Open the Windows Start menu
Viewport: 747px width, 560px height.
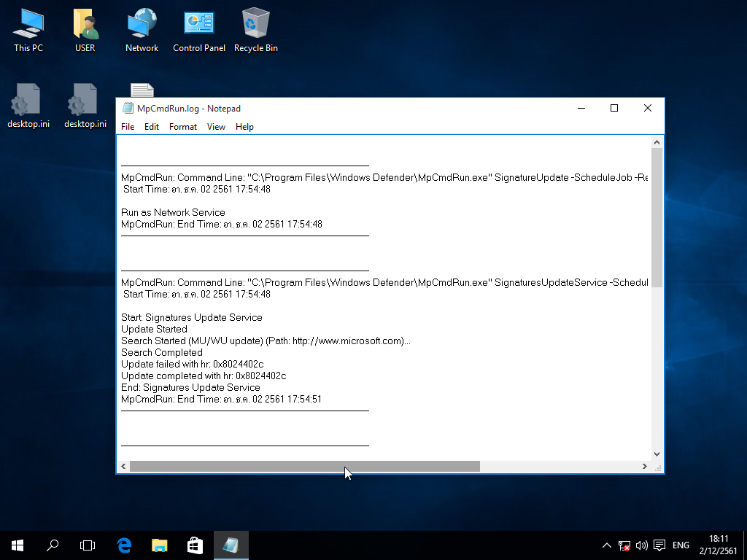click(18, 545)
